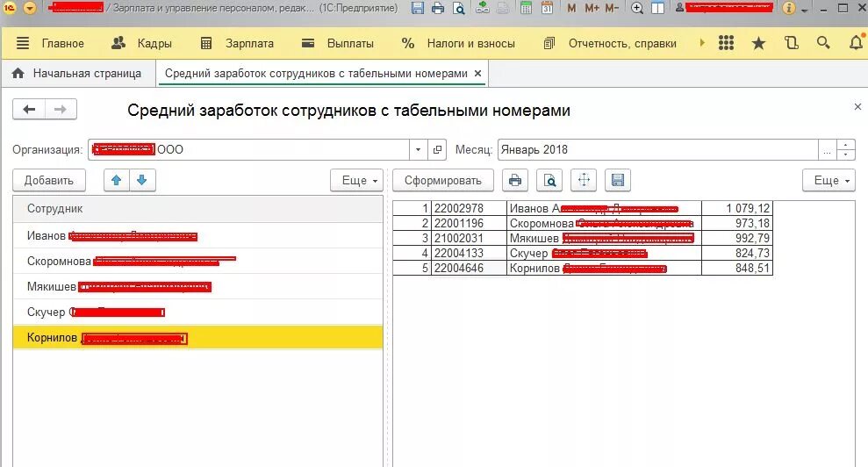Switch to Начальная страница tab
The width and height of the screenshot is (868, 467).
[77, 73]
